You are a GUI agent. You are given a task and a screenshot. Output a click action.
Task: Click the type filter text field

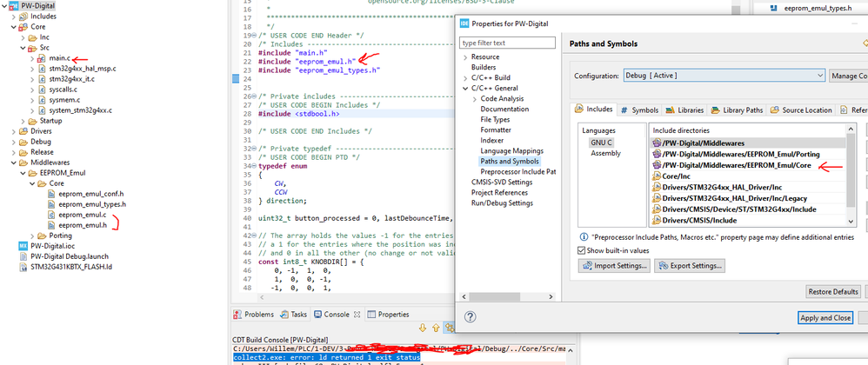coord(507,43)
